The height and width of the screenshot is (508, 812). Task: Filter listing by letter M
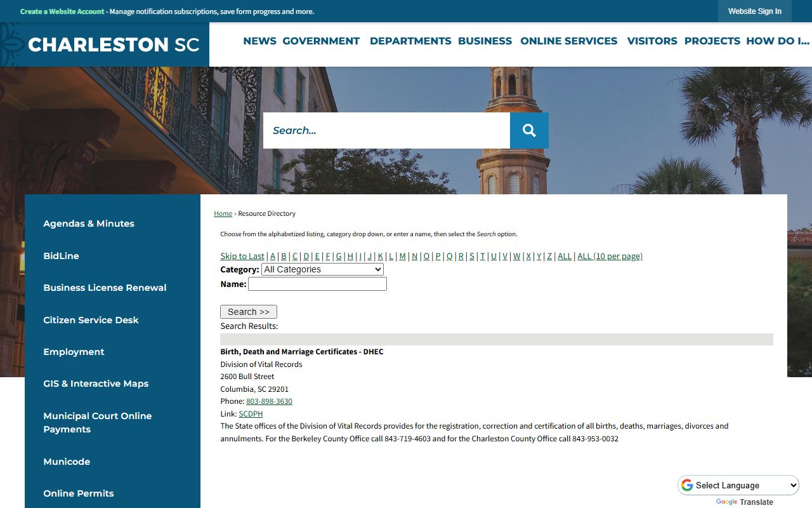[x=402, y=256]
